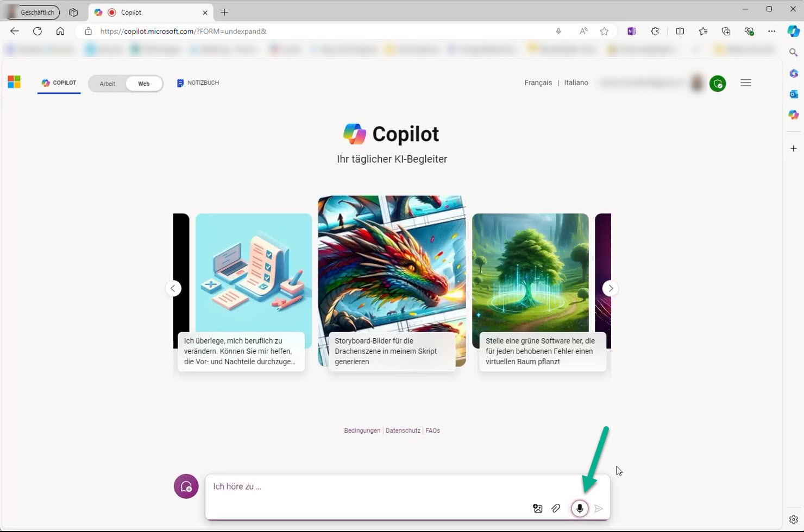Switch to the COPILOT tab
Image resolution: width=804 pixels, height=532 pixels.
[59, 83]
